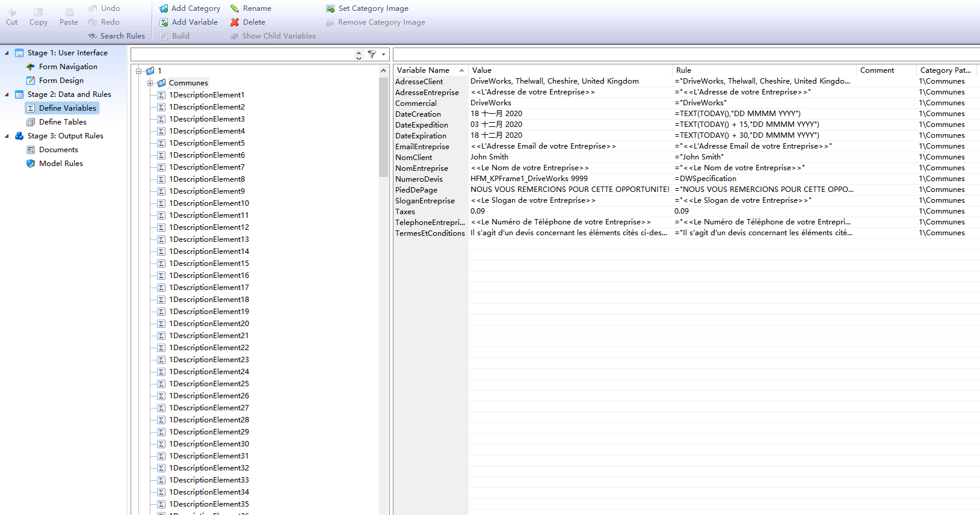Select the SloganEntreprise variable name
The height and width of the screenshot is (515, 980).
(x=425, y=201)
